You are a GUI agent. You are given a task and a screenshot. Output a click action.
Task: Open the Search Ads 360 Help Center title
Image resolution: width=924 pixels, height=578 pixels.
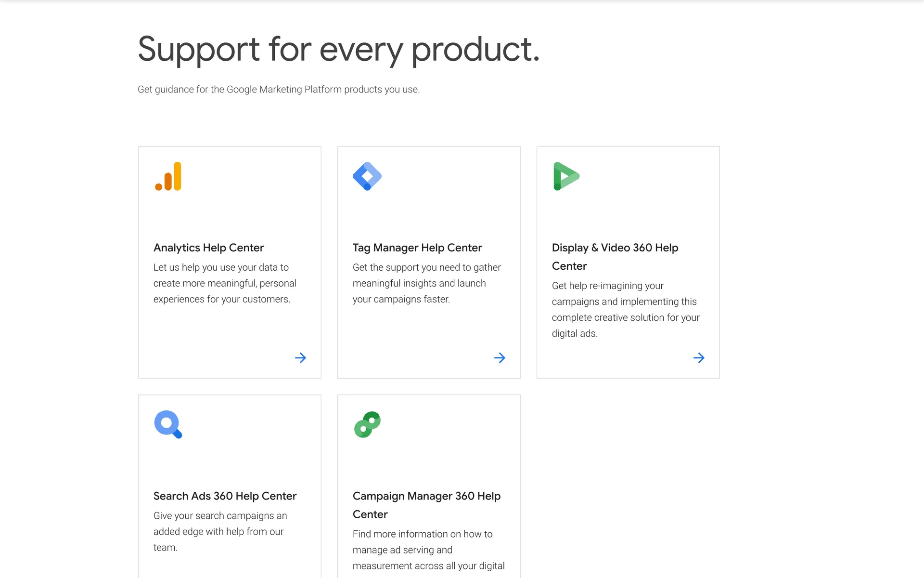[x=225, y=496]
